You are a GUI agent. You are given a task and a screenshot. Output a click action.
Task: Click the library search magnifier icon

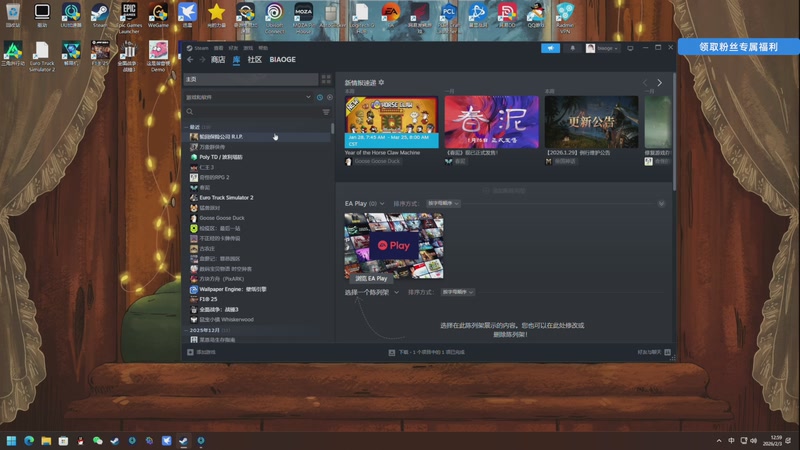tap(190, 112)
